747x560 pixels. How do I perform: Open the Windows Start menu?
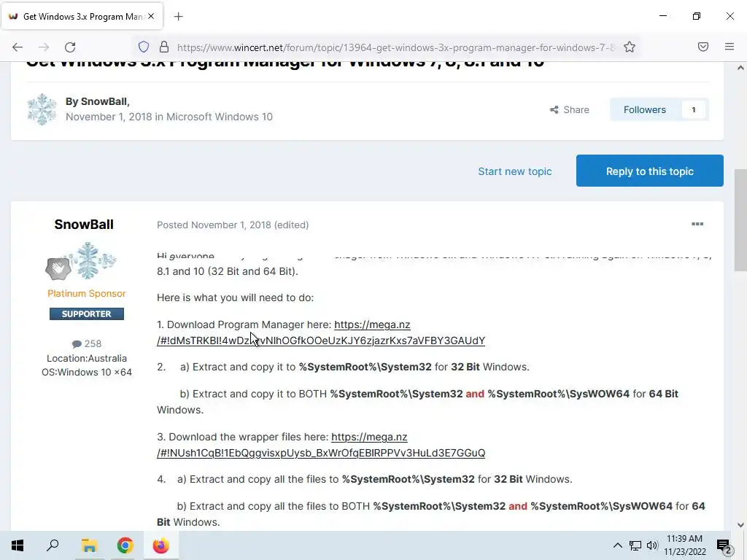(18, 545)
